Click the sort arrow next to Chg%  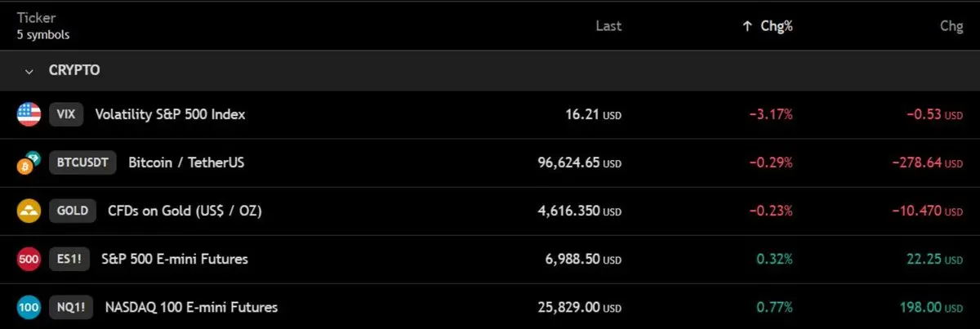point(746,26)
